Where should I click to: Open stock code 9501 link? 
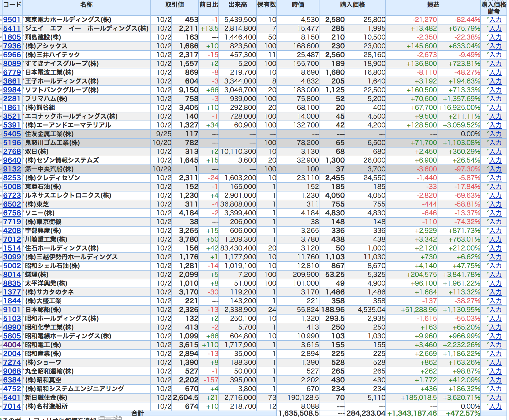[x=12, y=19]
